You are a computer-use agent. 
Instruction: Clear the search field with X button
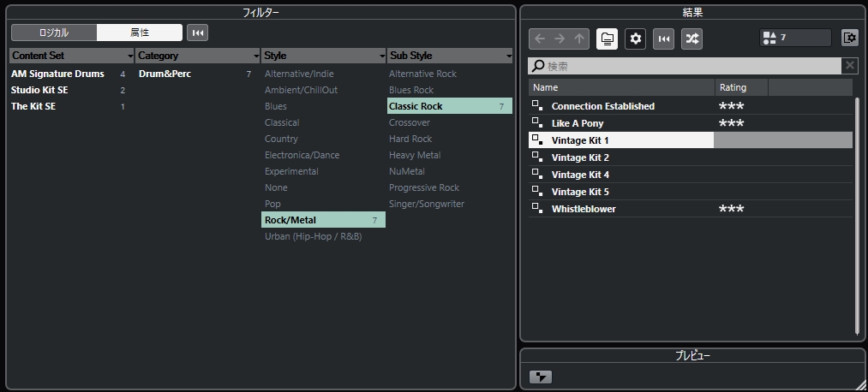pos(850,66)
